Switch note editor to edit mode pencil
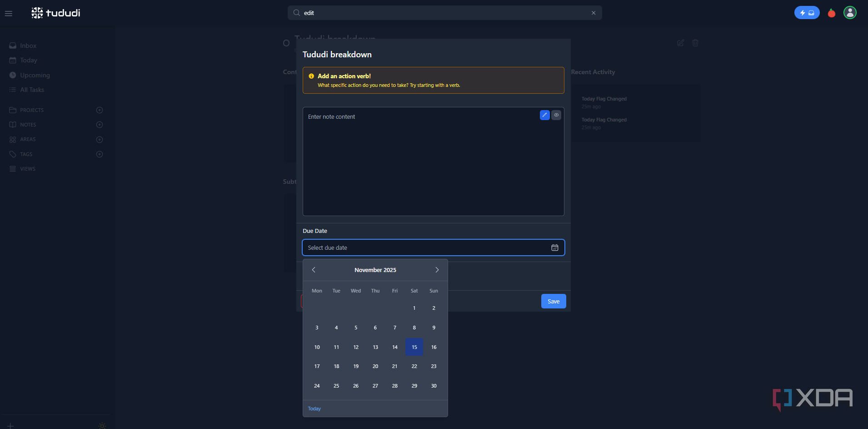The width and height of the screenshot is (868, 429). [x=544, y=115]
